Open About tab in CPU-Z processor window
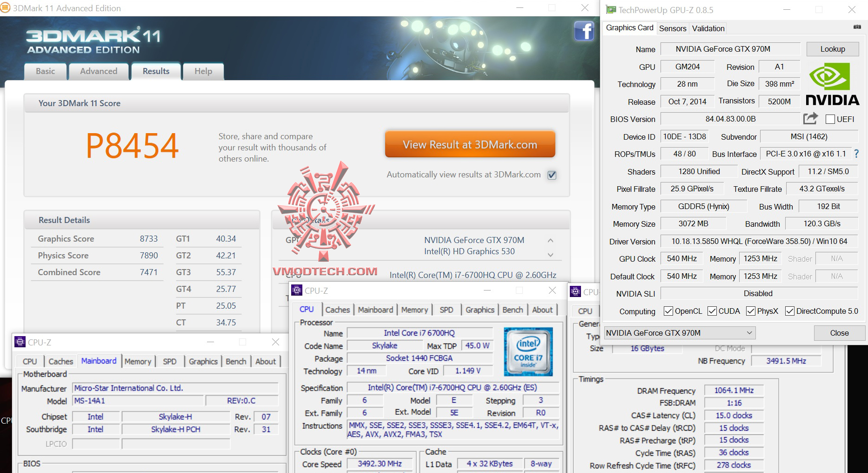Screen dimensions: 868x473 542,310
